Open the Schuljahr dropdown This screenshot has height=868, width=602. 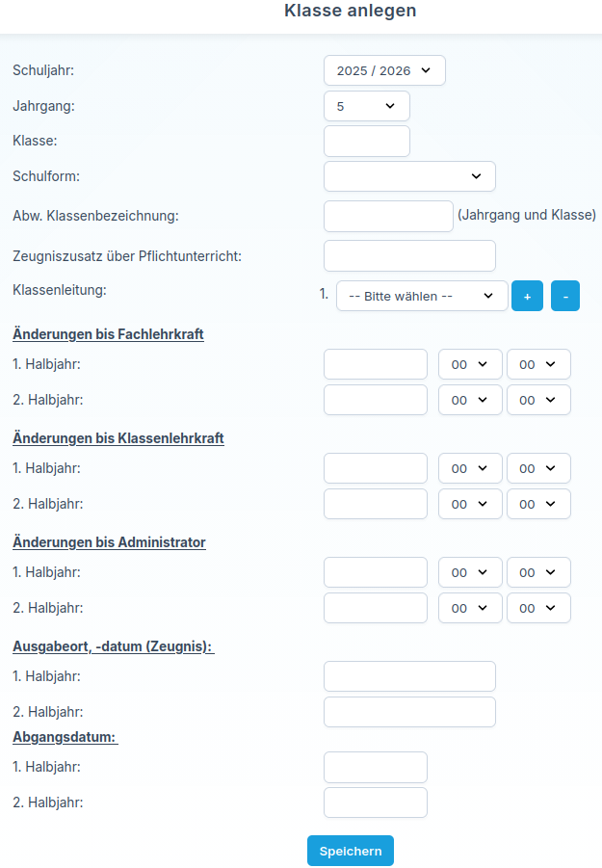tap(384, 70)
